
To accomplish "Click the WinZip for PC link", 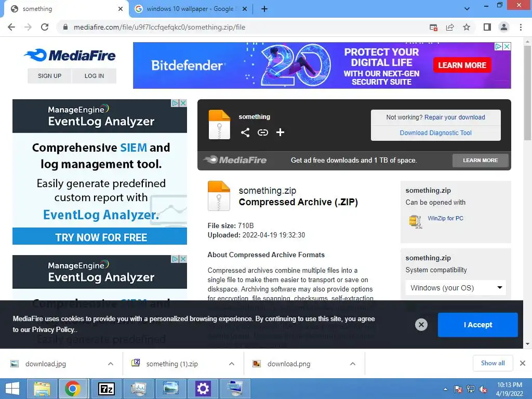I will [x=445, y=218].
